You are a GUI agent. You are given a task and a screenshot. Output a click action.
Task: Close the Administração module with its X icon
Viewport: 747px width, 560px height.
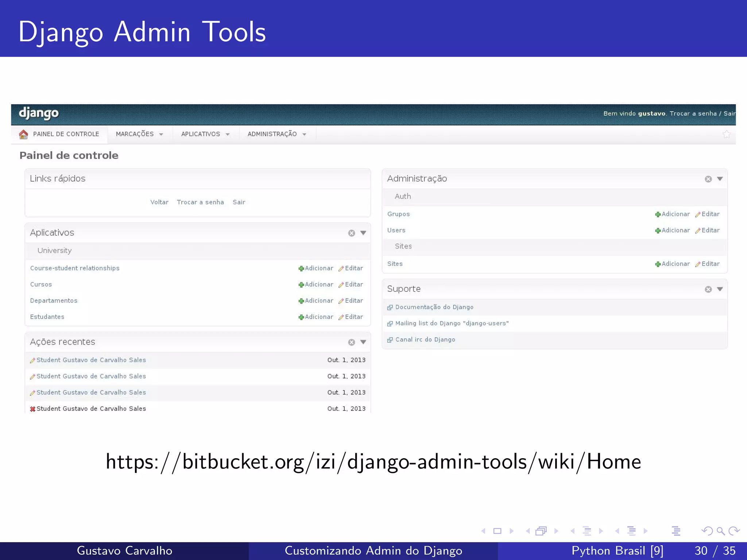[708, 179]
